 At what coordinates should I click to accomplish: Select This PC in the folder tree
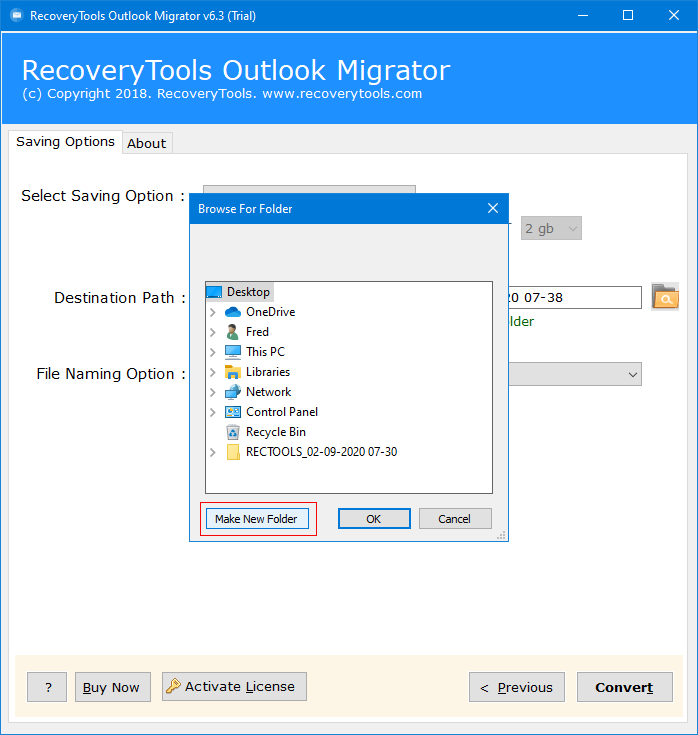click(265, 352)
